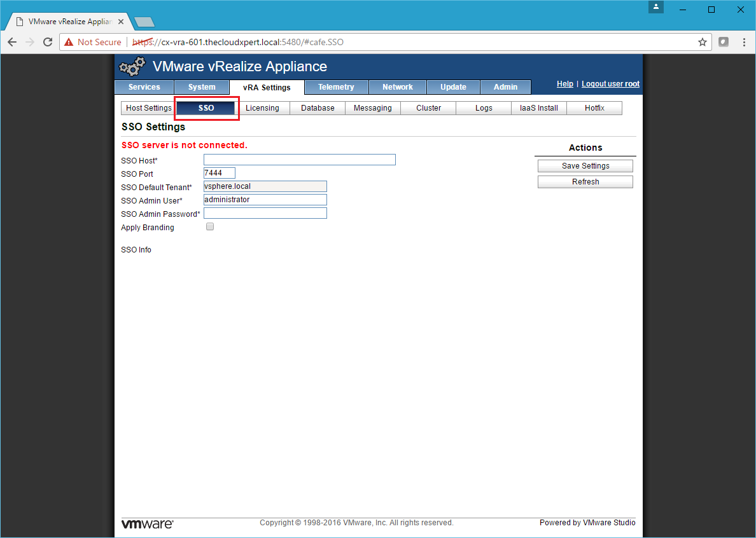Click the browser back arrow
756x538 pixels.
pyautogui.click(x=12, y=42)
